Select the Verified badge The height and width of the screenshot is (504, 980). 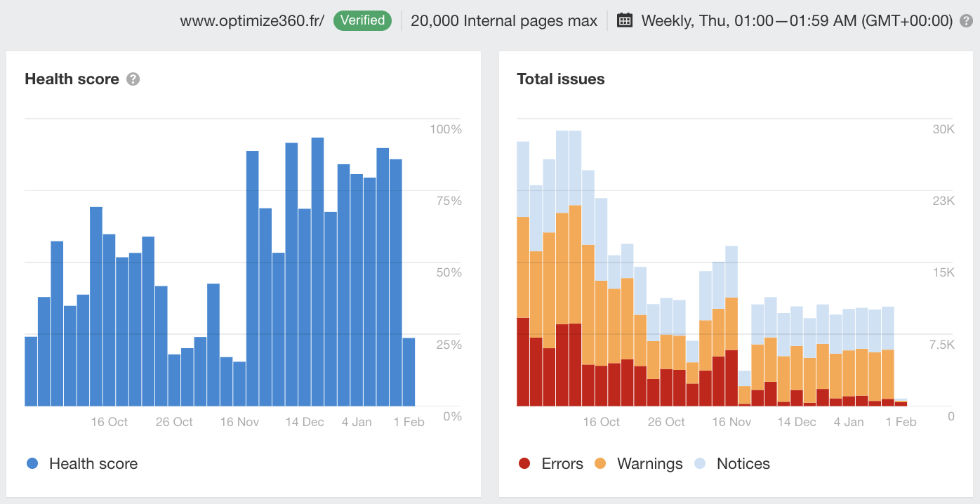pyautogui.click(x=362, y=20)
